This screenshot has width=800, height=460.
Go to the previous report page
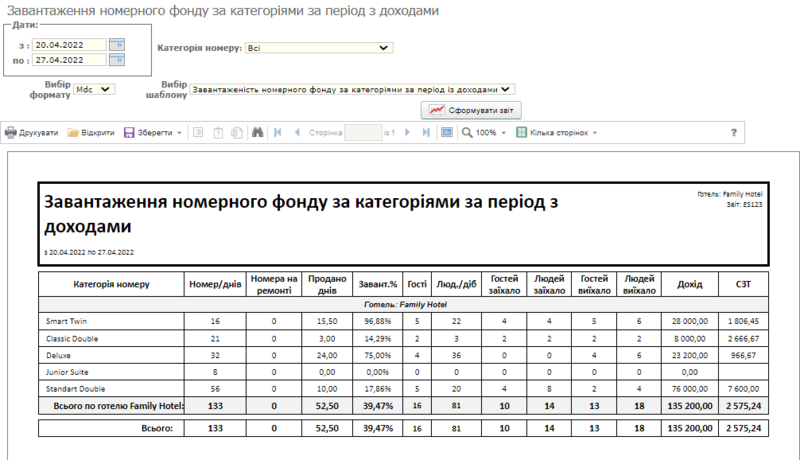296,132
